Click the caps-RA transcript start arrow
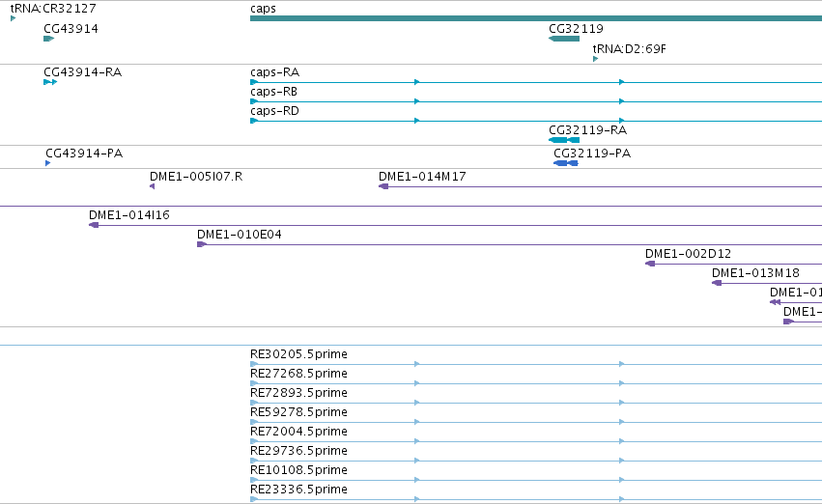The width and height of the screenshot is (822, 504). (x=254, y=82)
